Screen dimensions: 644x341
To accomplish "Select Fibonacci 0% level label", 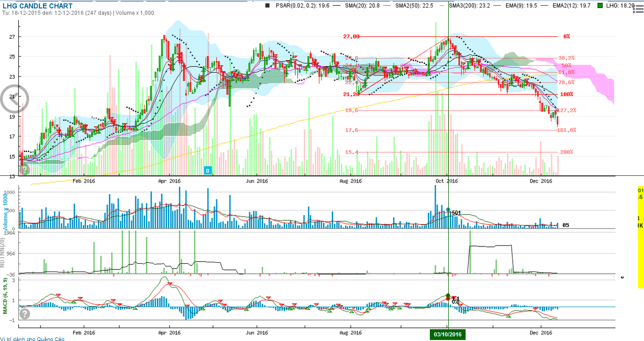I will click(x=566, y=36).
